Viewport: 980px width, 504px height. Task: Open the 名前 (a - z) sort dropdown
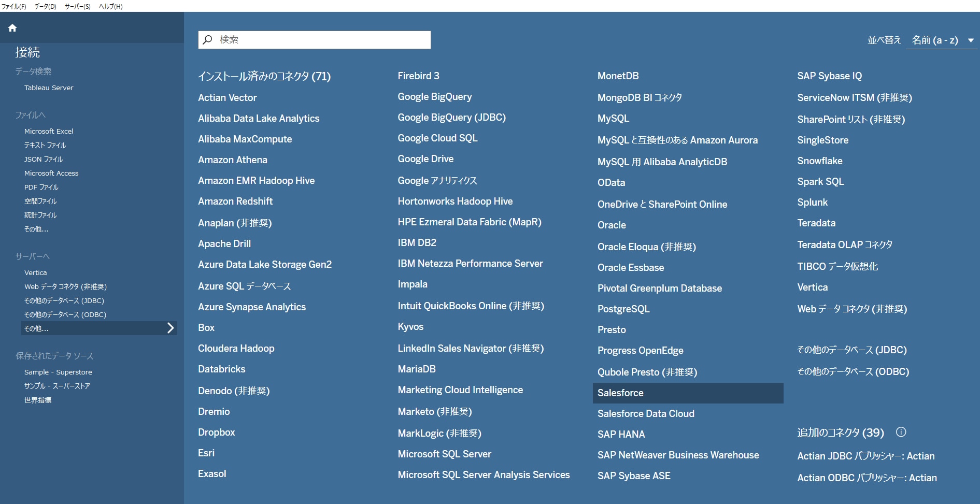(935, 40)
